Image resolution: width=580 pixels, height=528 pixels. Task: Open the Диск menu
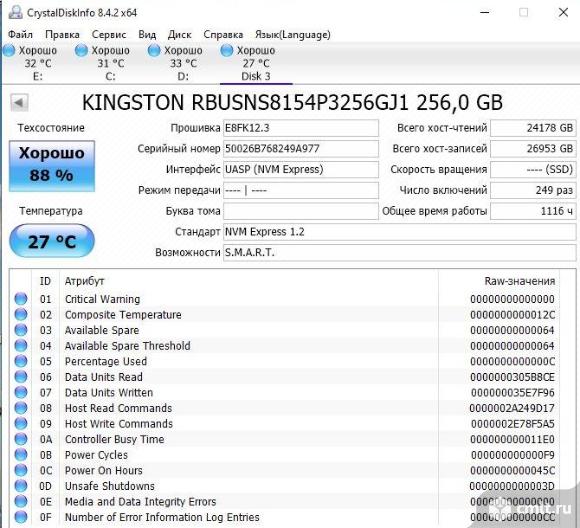(x=179, y=34)
